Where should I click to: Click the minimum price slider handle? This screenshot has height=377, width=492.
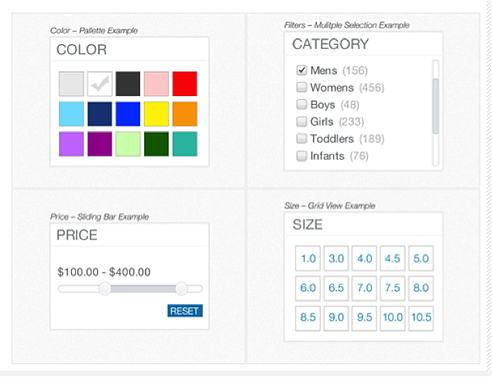coord(105,289)
